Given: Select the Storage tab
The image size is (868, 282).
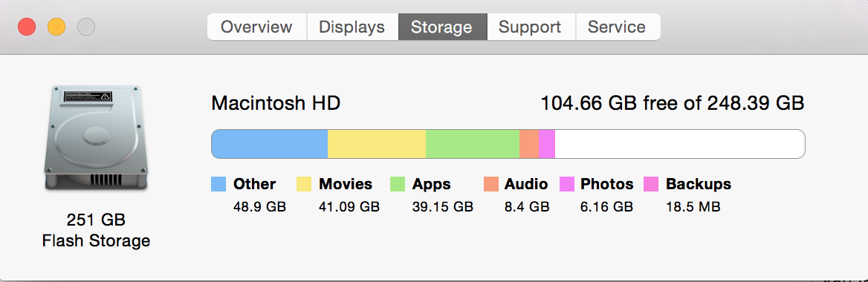Looking at the screenshot, I should (x=442, y=27).
